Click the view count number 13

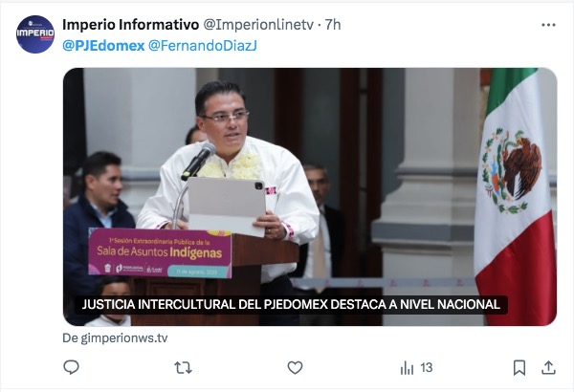[427, 367]
